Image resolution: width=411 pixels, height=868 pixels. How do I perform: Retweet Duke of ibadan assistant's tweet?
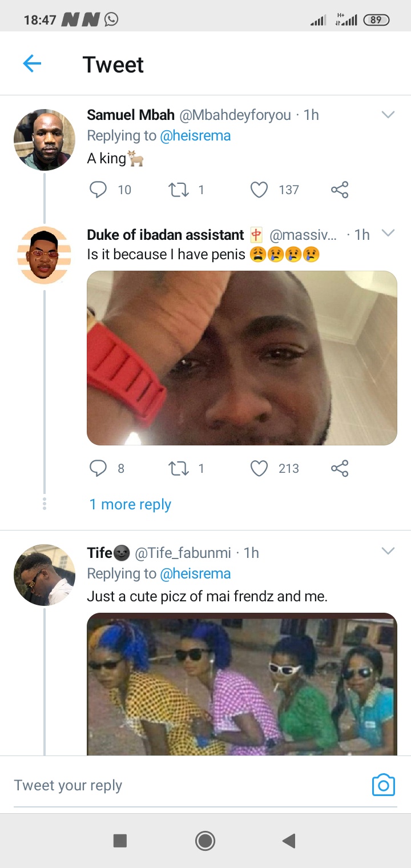(179, 468)
